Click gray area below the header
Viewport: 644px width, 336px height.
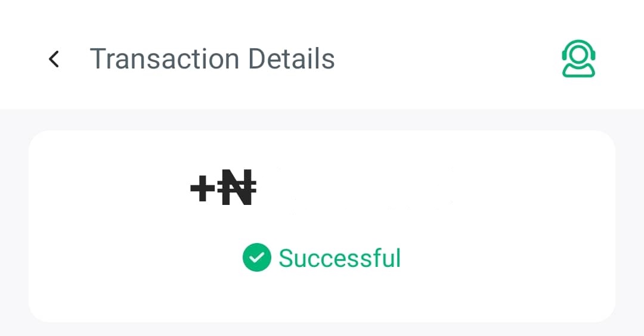pos(322,119)
